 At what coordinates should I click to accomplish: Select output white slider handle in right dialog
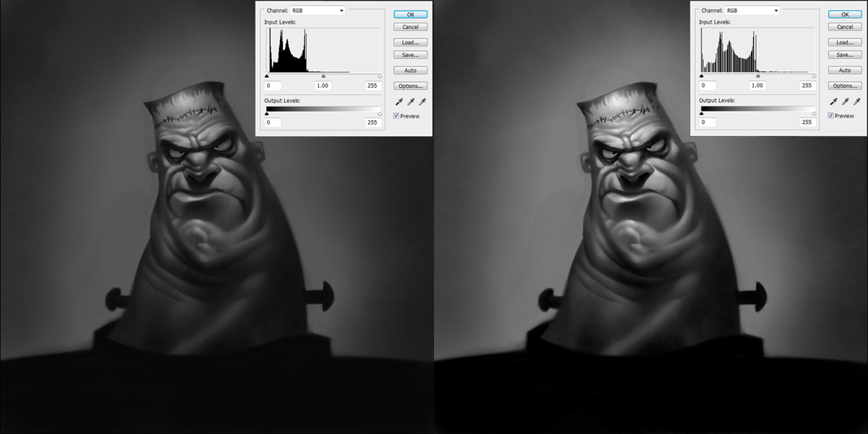(x=814, y=114)
